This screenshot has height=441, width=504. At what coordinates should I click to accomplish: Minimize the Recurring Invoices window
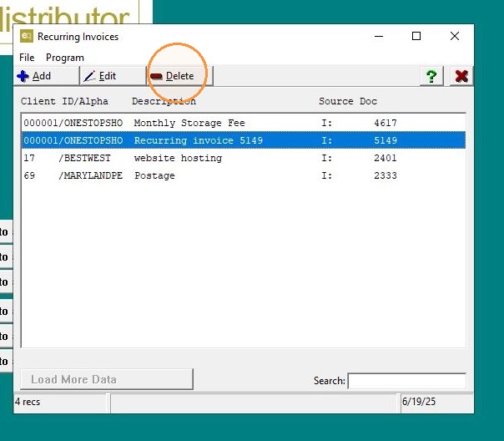click(x=379, y=36)
